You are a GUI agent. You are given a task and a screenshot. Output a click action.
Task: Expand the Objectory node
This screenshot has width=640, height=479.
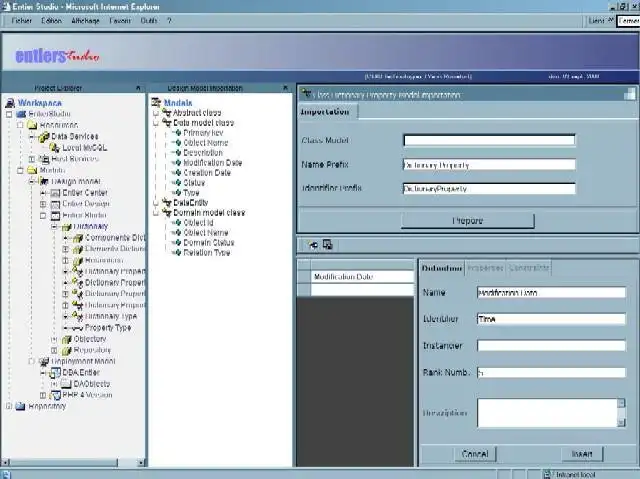coord(54,339)
